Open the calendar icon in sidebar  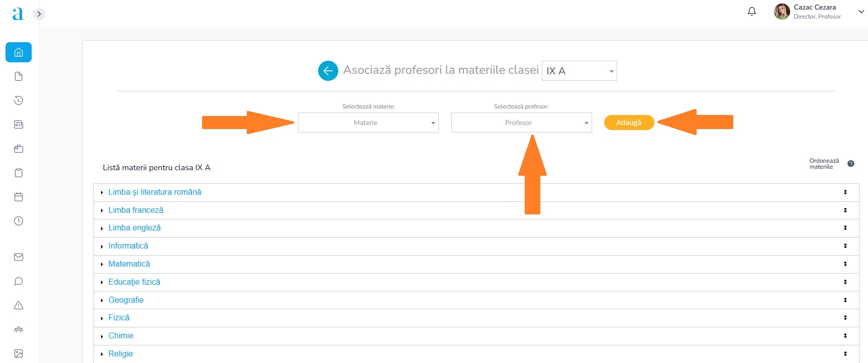(x=19, y=197)
